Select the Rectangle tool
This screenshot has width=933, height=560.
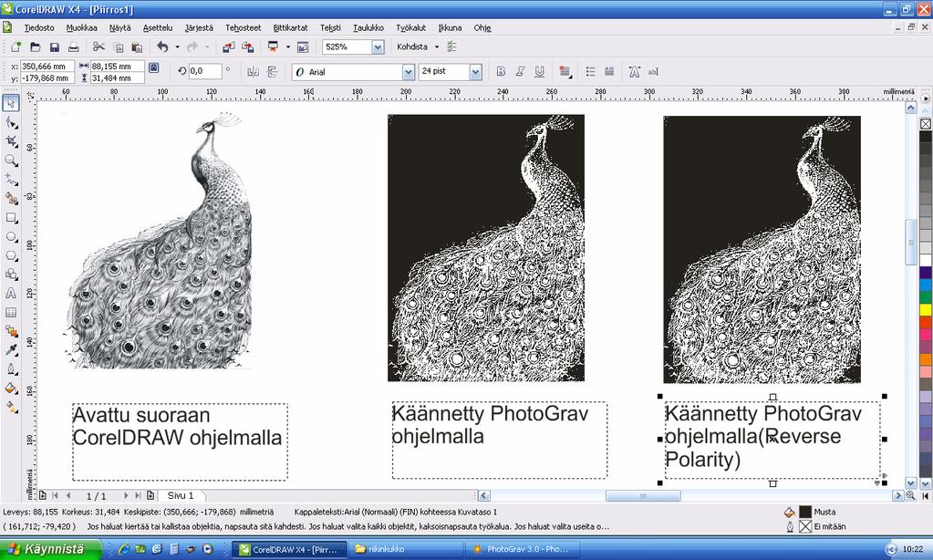[11, 217]
